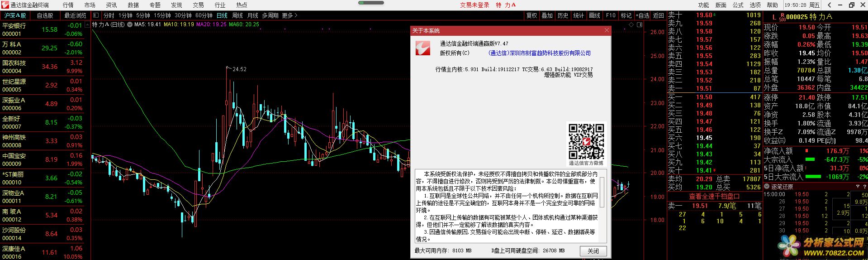Select 神州高铁 000008 in stock list
The width and height of the screenshot is (868, 260).
[43, 141]
